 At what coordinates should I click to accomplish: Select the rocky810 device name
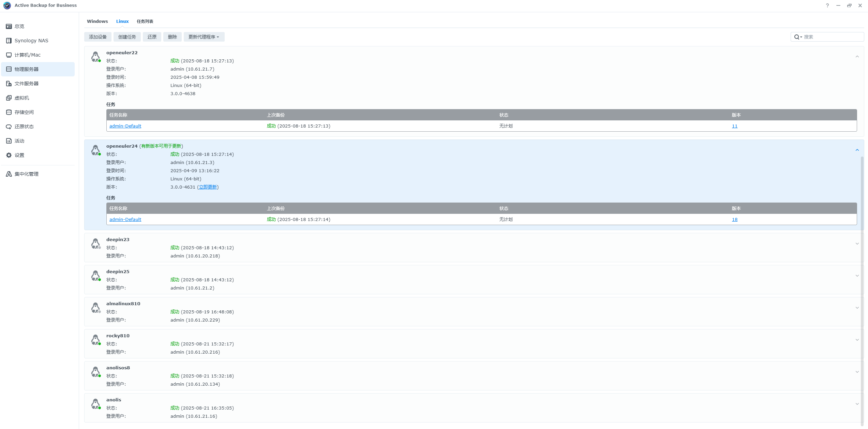coord(118,336)
